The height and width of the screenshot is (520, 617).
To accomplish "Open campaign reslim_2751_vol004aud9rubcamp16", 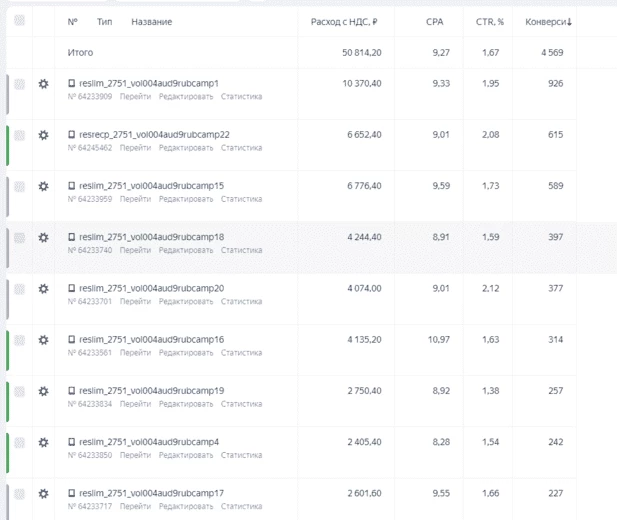I will 151,339.
